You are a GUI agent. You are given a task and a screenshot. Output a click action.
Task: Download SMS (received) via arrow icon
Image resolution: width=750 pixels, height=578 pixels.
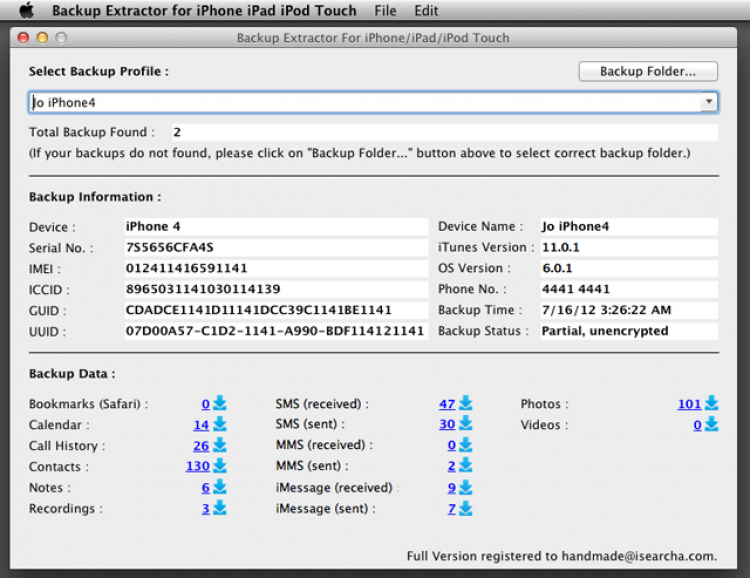point(465,403)
